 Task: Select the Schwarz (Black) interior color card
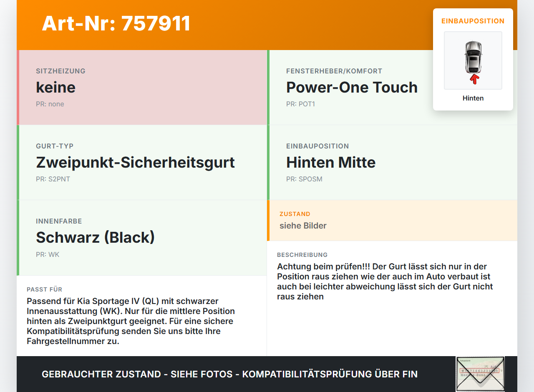(142, 238)
